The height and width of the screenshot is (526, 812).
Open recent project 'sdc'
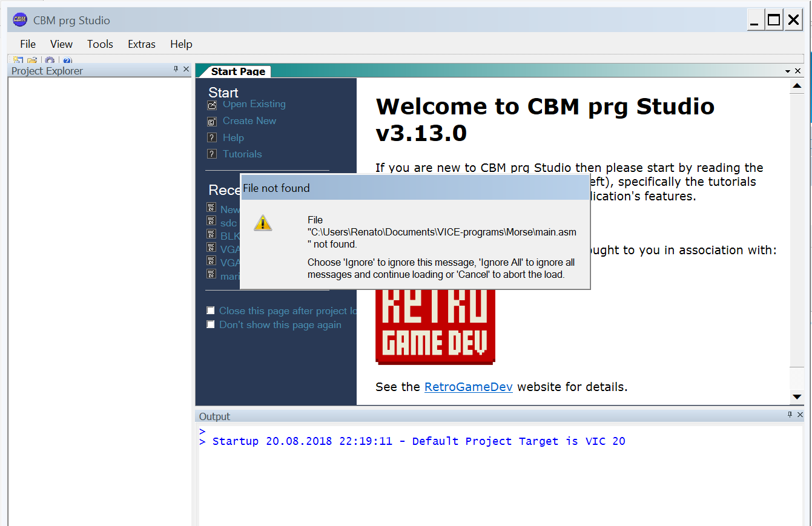coord(229,223)
